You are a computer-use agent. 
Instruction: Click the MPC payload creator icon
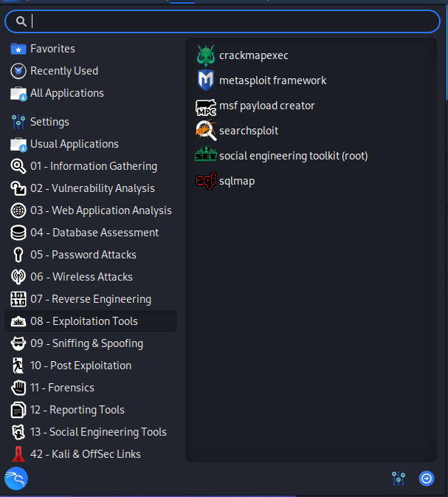tap(206, 108)
